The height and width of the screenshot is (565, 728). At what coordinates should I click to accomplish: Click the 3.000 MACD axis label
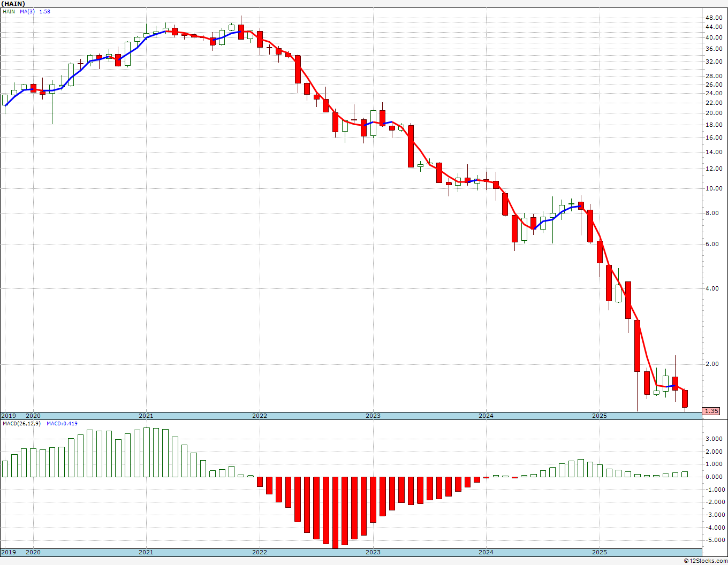click(713, 439)
